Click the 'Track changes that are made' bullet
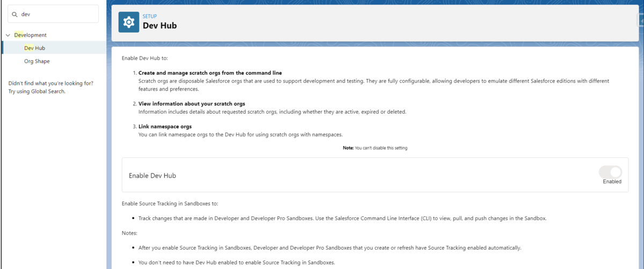 pyautogui.click(x=342, y=219)
